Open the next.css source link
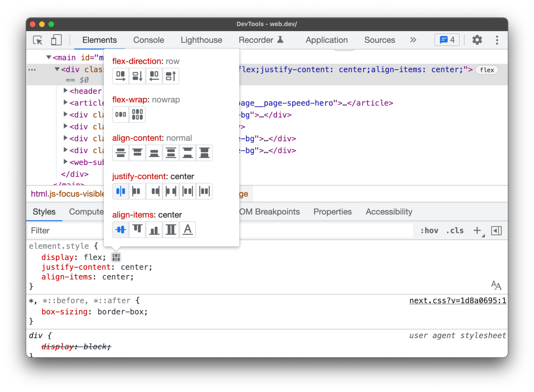 point(457,301)
